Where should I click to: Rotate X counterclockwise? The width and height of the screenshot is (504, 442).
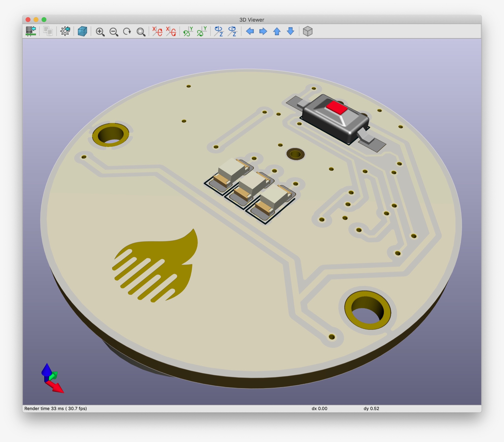(171, 31)
